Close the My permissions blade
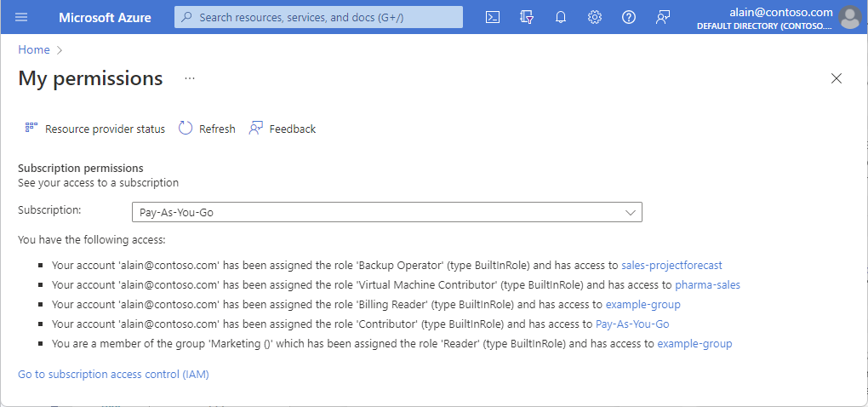This screenshot has width=868, height=407. pos(837,78)
